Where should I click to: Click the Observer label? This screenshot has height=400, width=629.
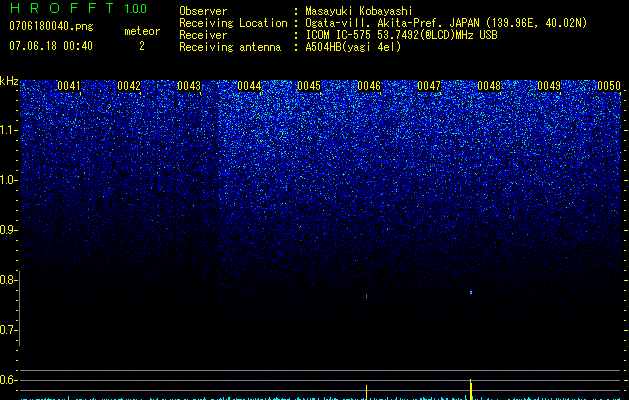(203, 11)
